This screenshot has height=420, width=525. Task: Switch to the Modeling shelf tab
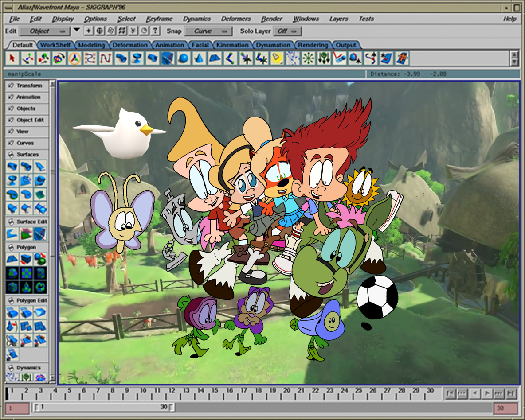point(91,45)
